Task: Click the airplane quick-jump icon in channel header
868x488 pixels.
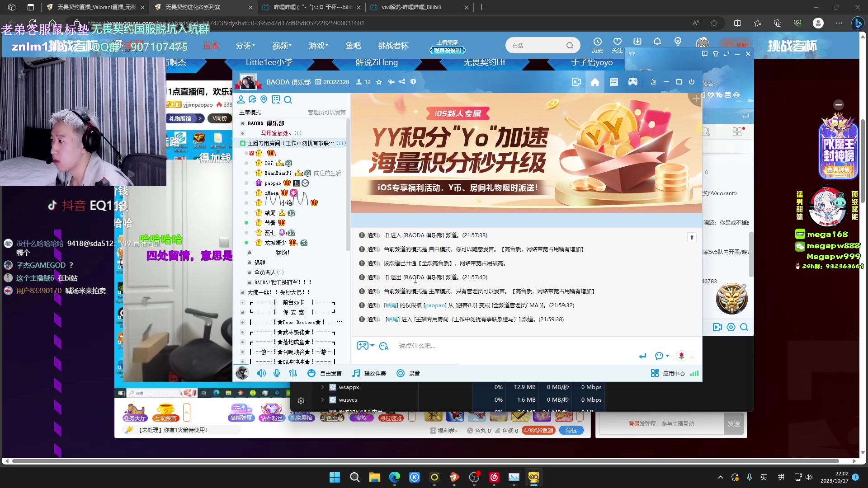Action: tap(391, 82)
